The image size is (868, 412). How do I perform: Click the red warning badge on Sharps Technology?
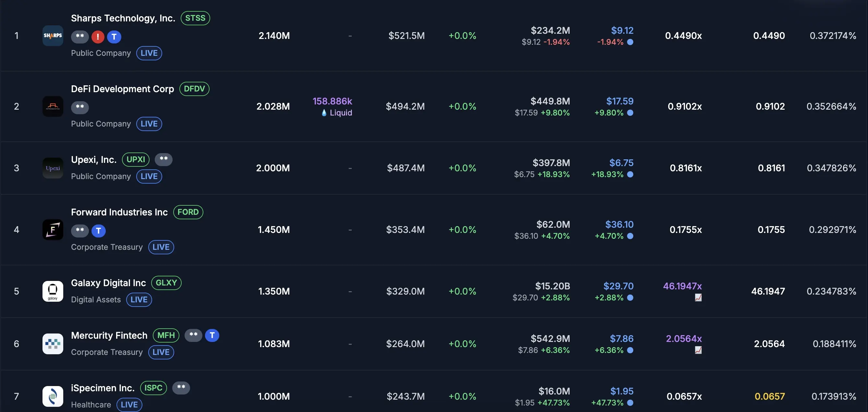98,37
